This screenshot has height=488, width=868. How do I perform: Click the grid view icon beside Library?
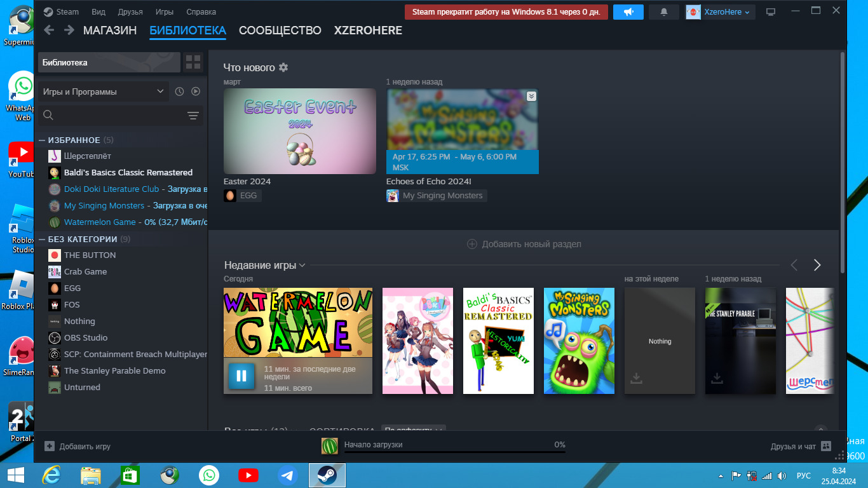(x=193, y=62)
